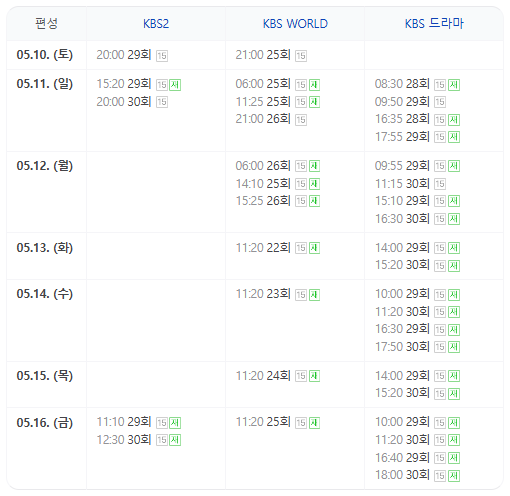
Task: Click the 15:20 30회 entry on 05.13 KBS 드라마
Action: [x=402, y=265]
